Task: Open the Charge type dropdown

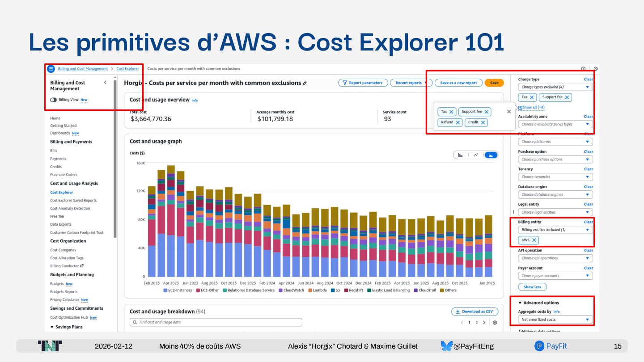Action: (555, 87)
